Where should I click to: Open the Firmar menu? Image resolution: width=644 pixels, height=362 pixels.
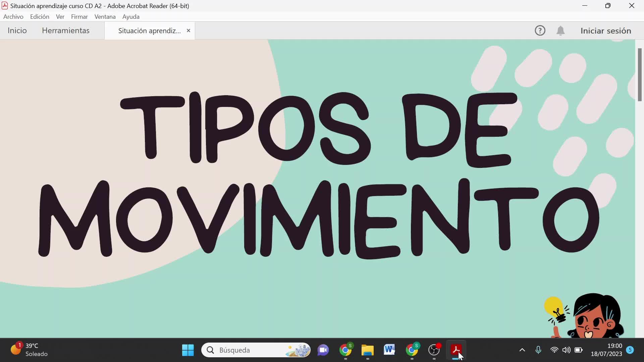coord(79,16)
